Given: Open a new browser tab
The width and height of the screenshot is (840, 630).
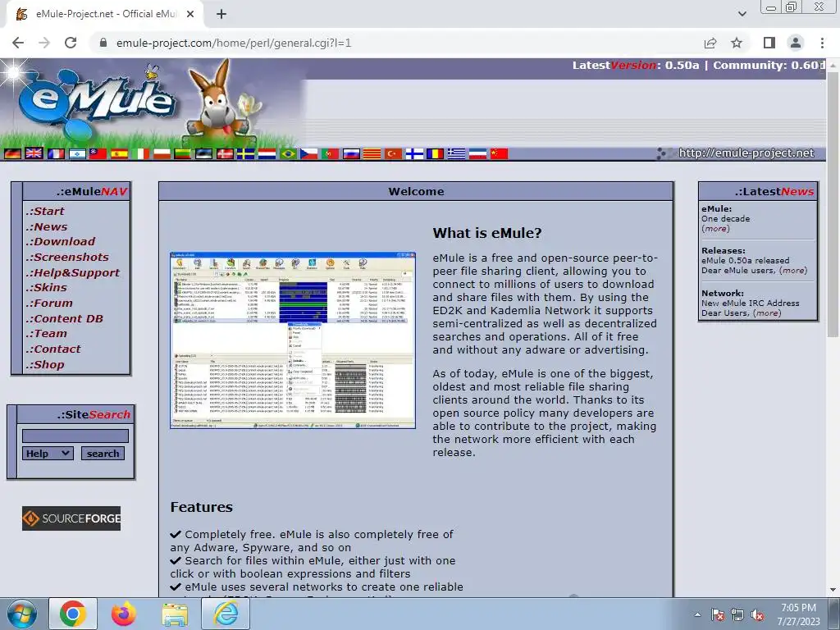Looking at the screenshot, I should (221, 15).
